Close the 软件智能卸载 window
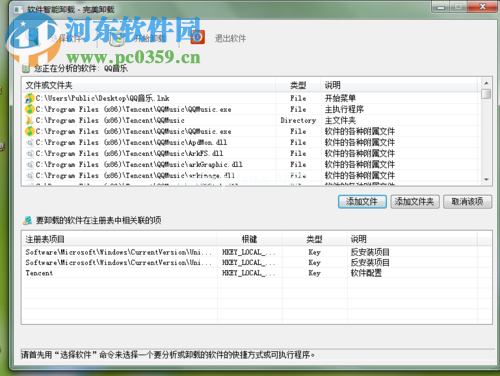 [x=482, y=7]
